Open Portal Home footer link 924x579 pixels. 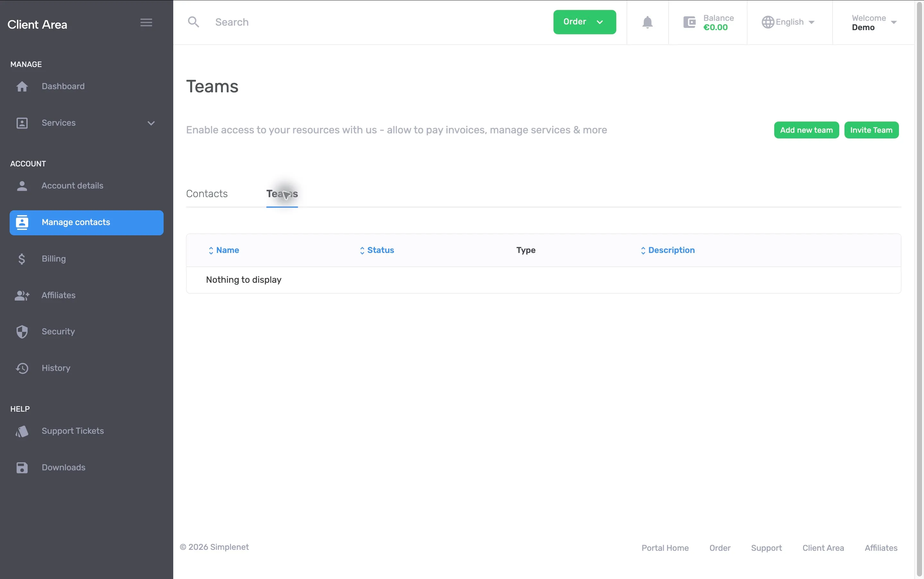click(665, 548)
